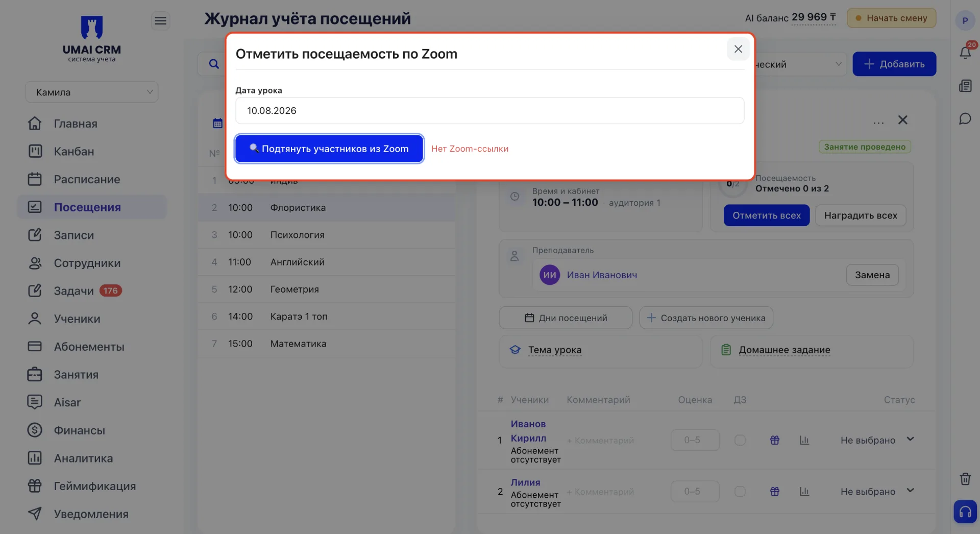
Task: Click teacher avatar ИИ
Action: (550, 275)
